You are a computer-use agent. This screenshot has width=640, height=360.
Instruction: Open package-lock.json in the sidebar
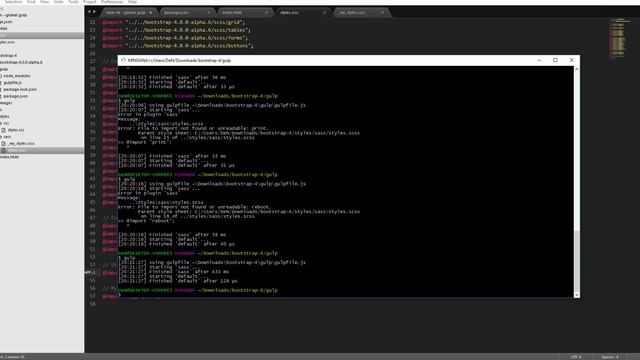(20, 89)
